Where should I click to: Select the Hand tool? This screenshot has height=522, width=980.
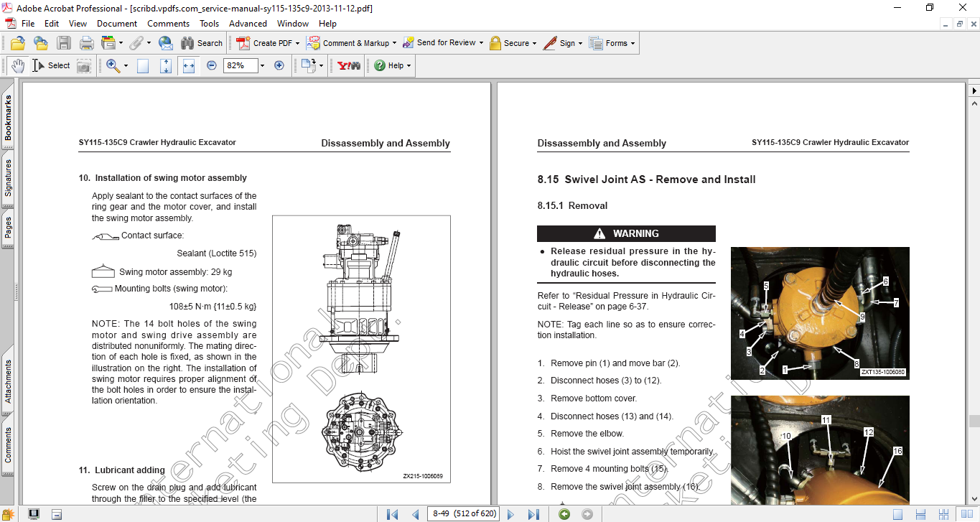(x=17, y=65)
